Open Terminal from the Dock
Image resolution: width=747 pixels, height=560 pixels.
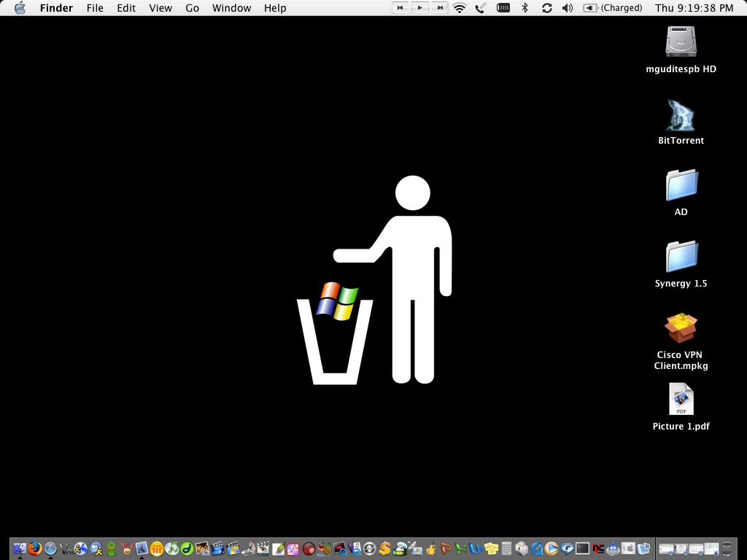point(582,548)
